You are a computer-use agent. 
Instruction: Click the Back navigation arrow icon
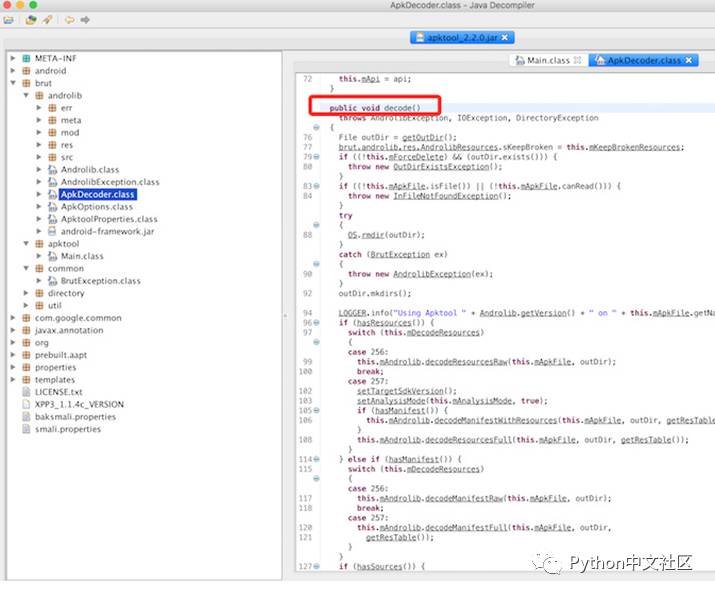click(69, 20)
